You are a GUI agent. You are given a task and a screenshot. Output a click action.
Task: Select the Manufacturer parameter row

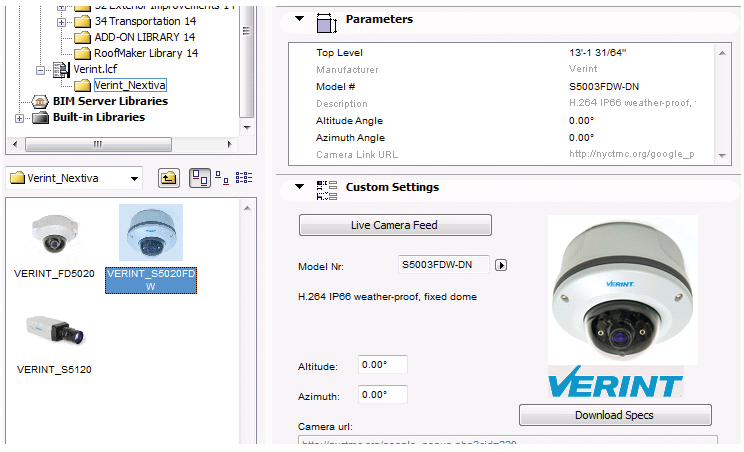(x=503, y=70)
